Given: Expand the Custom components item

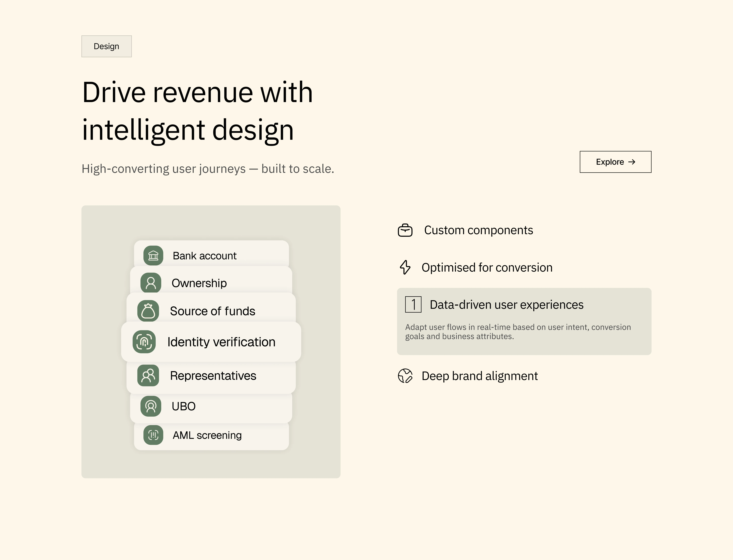Looking at the screenshot, I should 478,230.
